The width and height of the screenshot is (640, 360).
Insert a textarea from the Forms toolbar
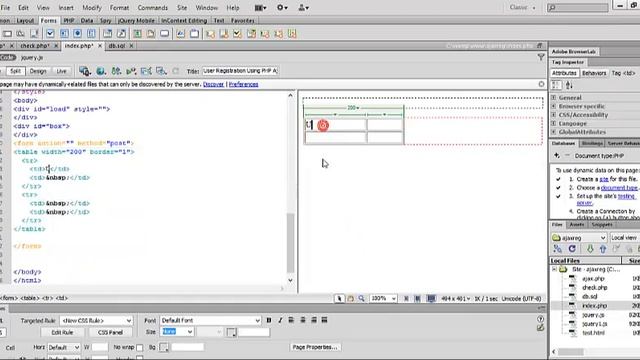pyautogui.click(x=35, y=33)
